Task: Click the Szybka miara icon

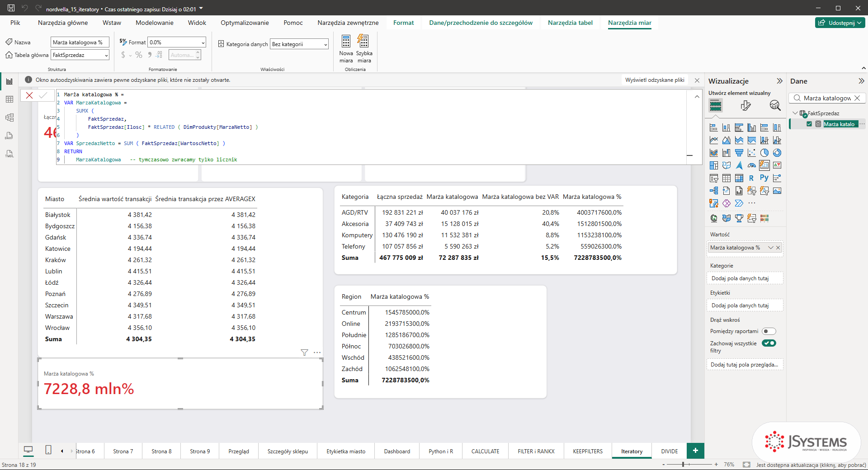Action: point(363,42)
